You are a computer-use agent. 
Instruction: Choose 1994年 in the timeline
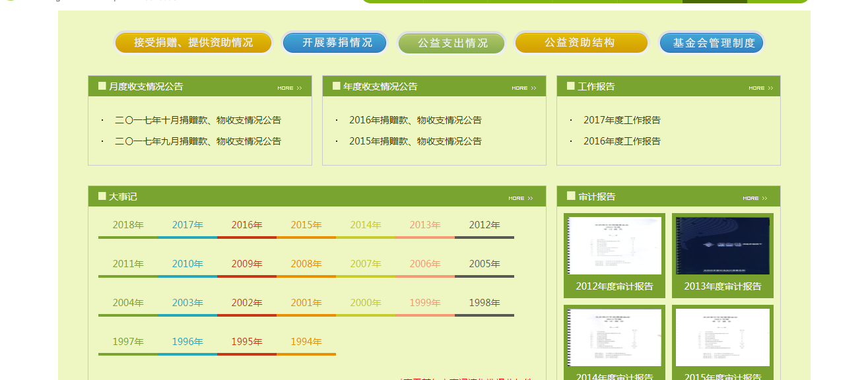click(x=306, y=342)
